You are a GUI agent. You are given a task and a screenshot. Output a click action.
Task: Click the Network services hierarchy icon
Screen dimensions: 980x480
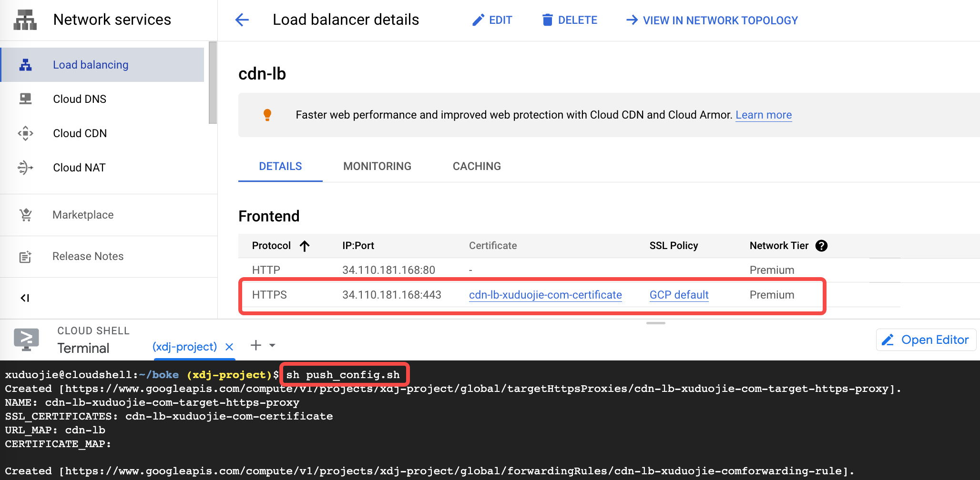25,20
